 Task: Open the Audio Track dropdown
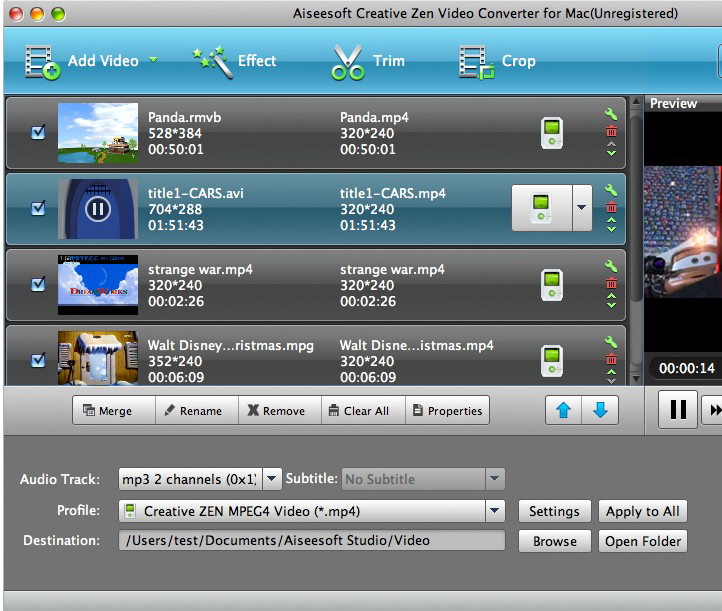(x=272, y=479)
